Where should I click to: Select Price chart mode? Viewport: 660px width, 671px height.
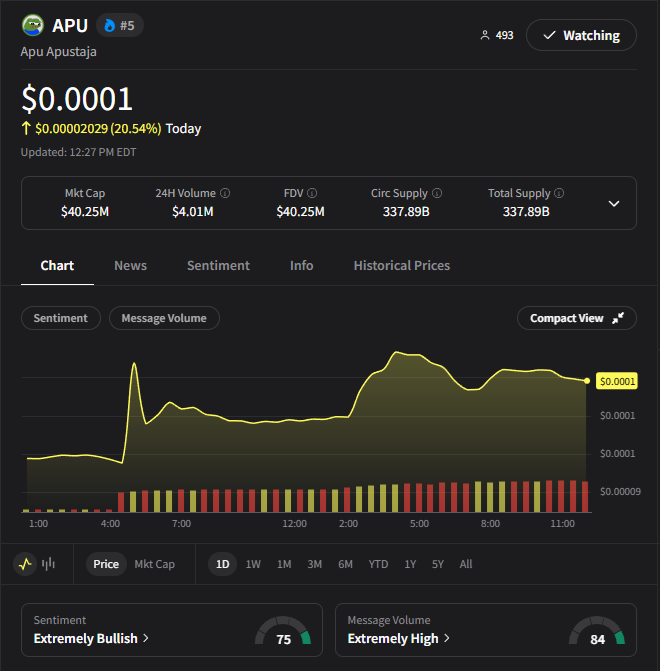pyautogui.click(x=106, y=564)
